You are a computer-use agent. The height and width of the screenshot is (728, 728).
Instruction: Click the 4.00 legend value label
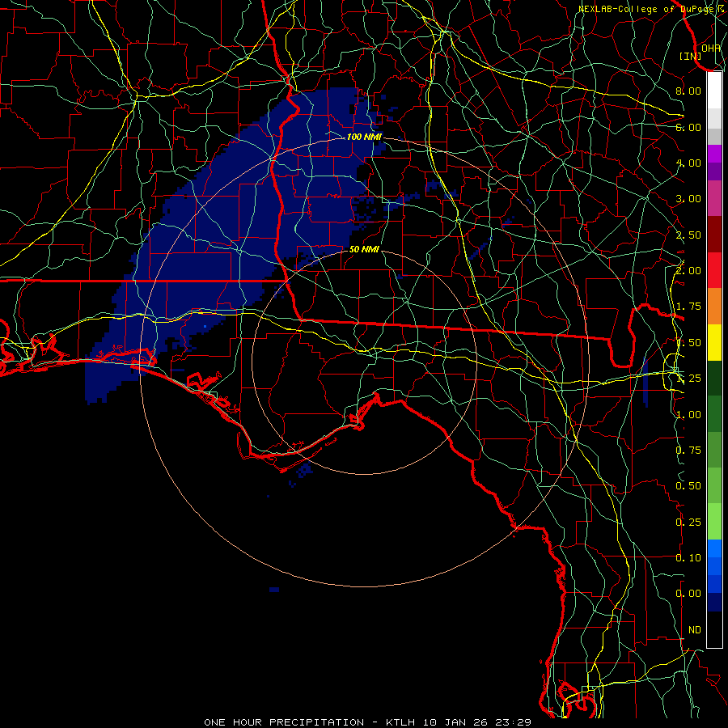688,163
